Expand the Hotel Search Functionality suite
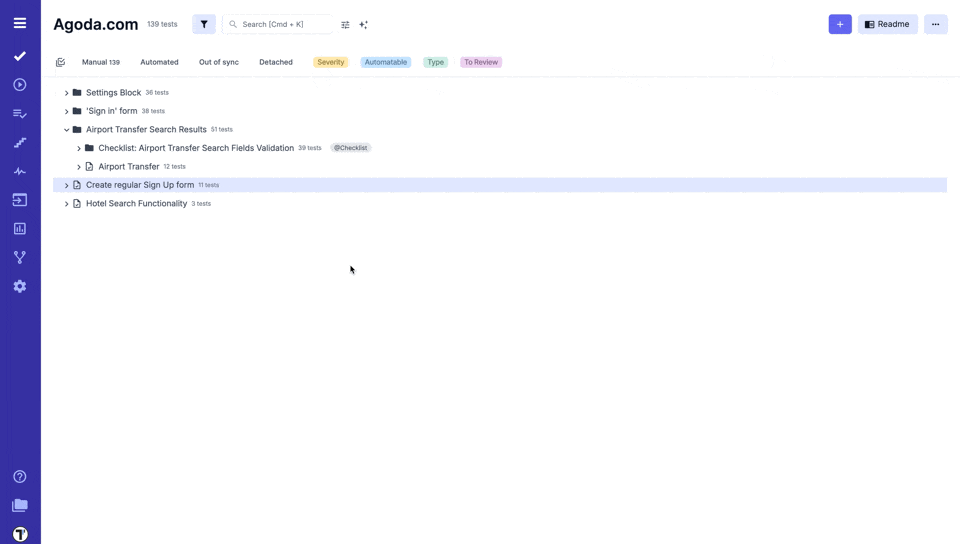 coord(67,204)
